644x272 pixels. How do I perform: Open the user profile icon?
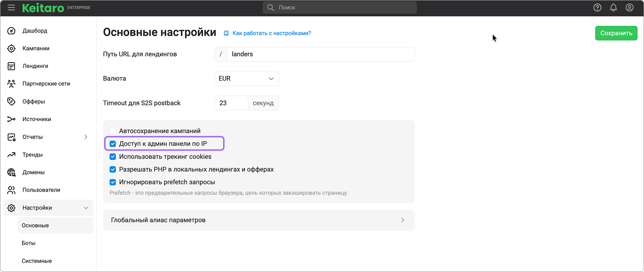pos(630,8)
